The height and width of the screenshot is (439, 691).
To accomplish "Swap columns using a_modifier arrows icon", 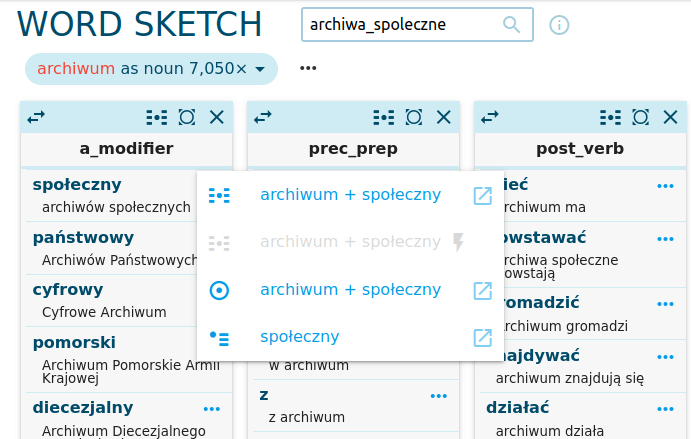I will pos(36,117).
